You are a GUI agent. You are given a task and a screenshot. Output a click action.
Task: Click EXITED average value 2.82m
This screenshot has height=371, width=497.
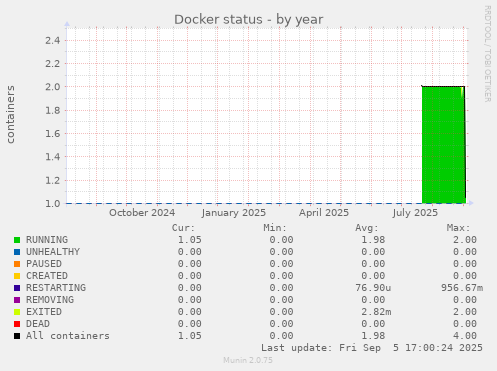coord(376,312)
